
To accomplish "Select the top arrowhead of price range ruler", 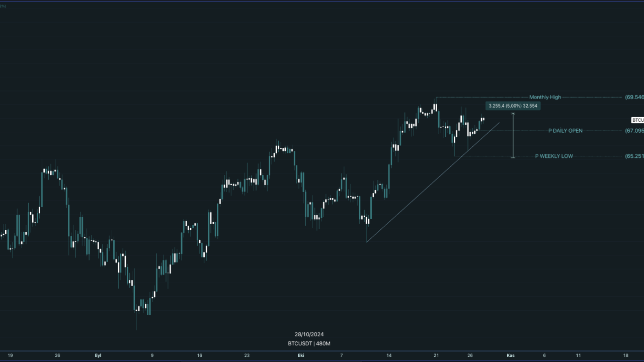I will click(513, 114).
